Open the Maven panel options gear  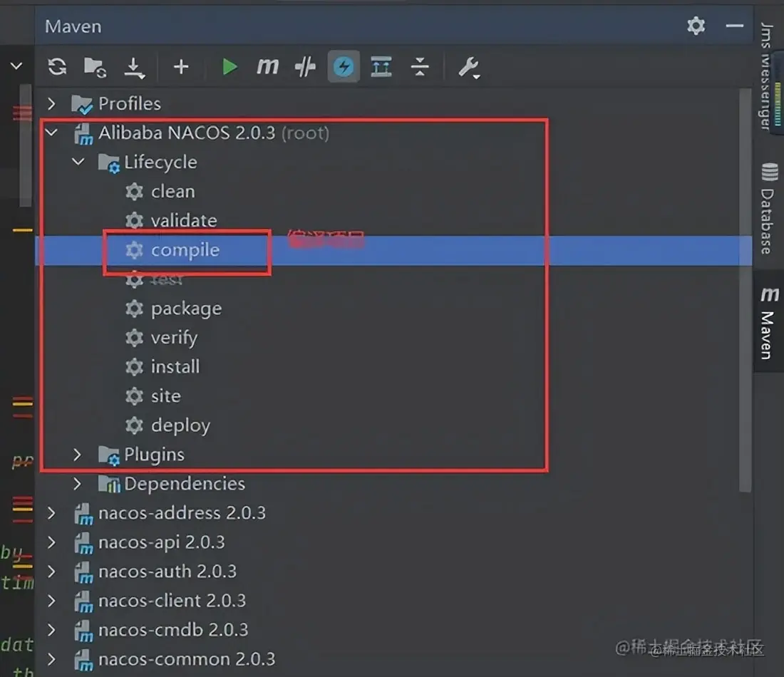coord(696,26)
